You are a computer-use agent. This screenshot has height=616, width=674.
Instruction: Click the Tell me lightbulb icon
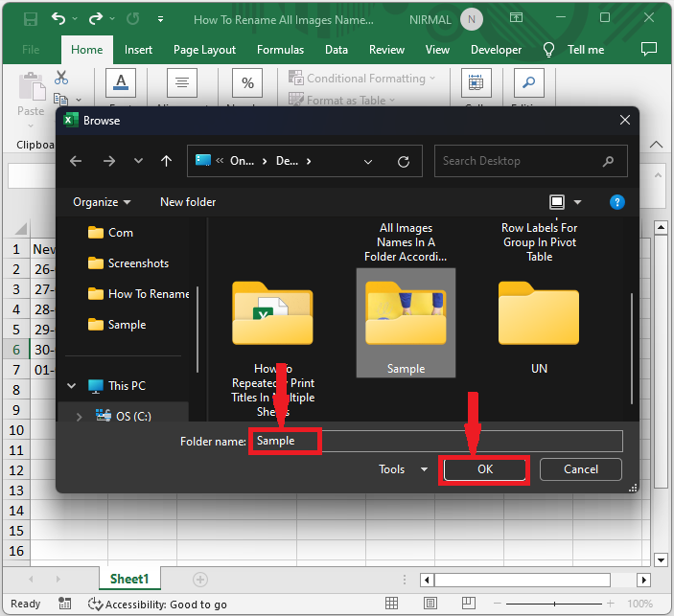tap(549, 50)
